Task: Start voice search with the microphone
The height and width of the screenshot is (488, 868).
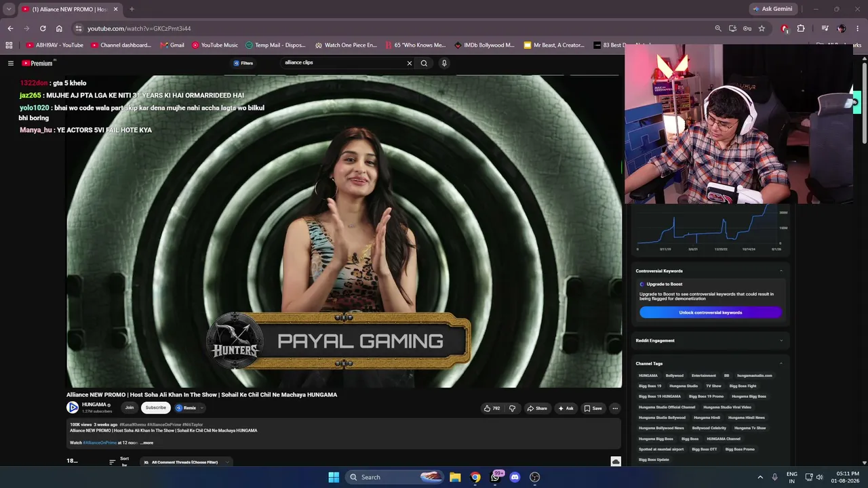Action: [444, 63]
